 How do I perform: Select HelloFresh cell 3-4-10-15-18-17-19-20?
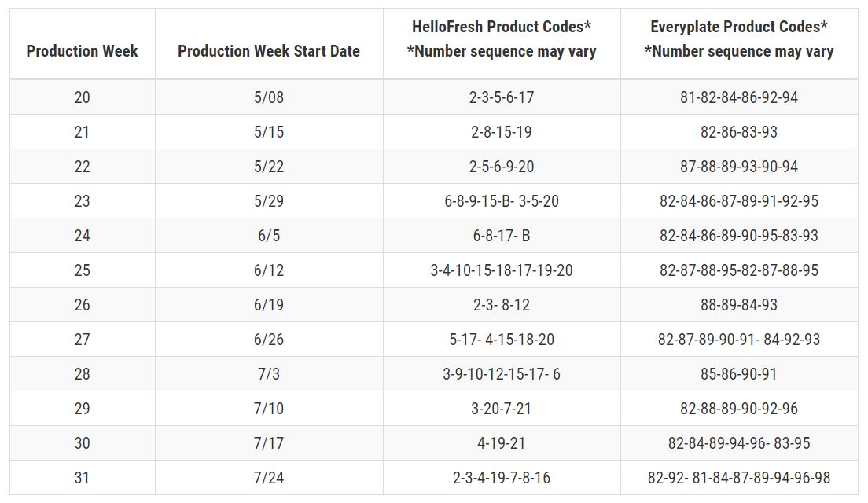(x=502, y=270)
